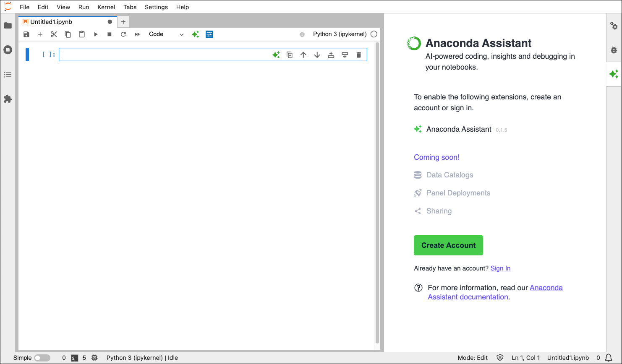The image size is (622, 364).
Task: Open the Help menu
Action: point(183,7)
